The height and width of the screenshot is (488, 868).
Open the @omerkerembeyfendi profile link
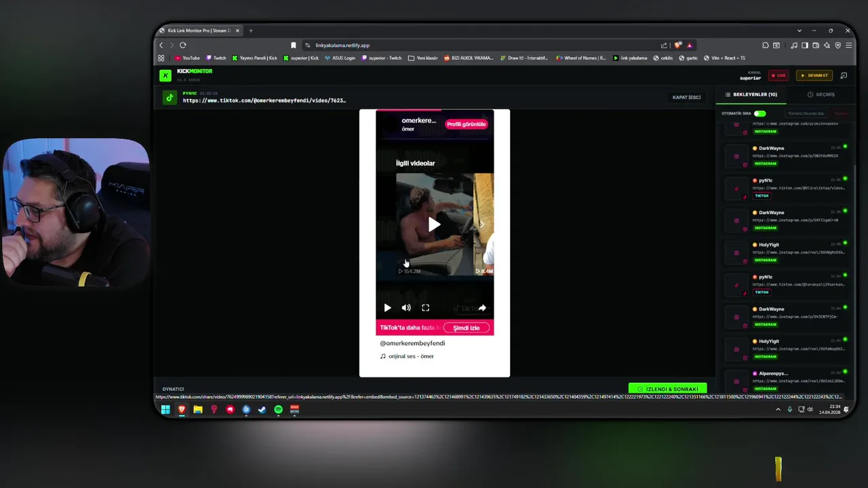[x=412, y=344]
